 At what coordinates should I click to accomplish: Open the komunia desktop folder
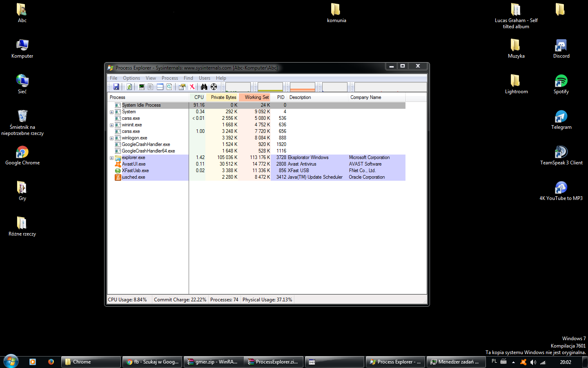tap(336, 13)
